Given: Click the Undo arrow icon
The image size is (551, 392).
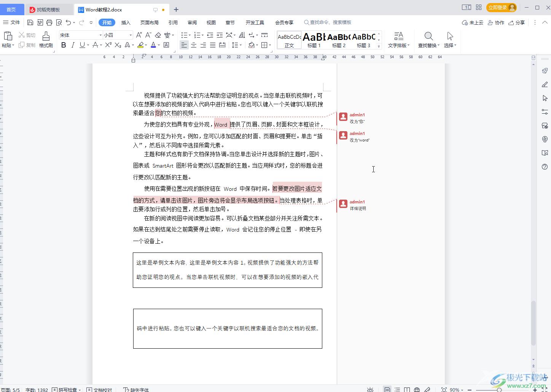Looking at the screenshot, I should [68, 22].
